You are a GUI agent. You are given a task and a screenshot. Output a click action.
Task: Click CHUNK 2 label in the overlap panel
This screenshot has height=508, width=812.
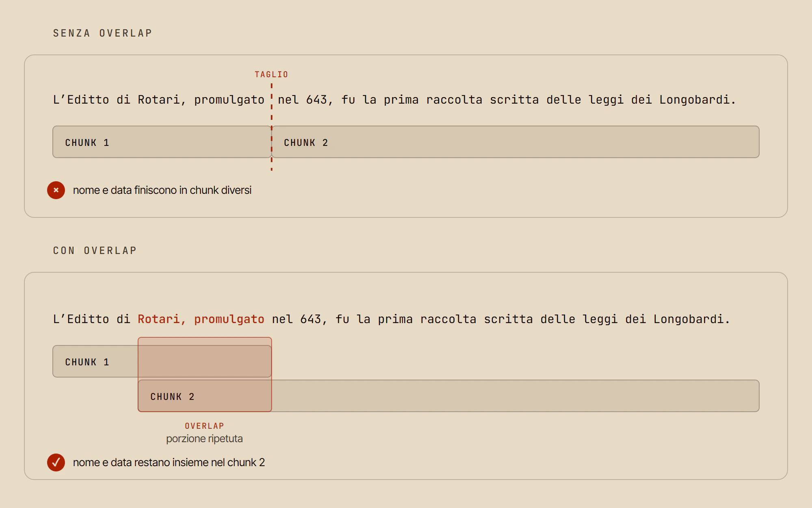point(173,397)
